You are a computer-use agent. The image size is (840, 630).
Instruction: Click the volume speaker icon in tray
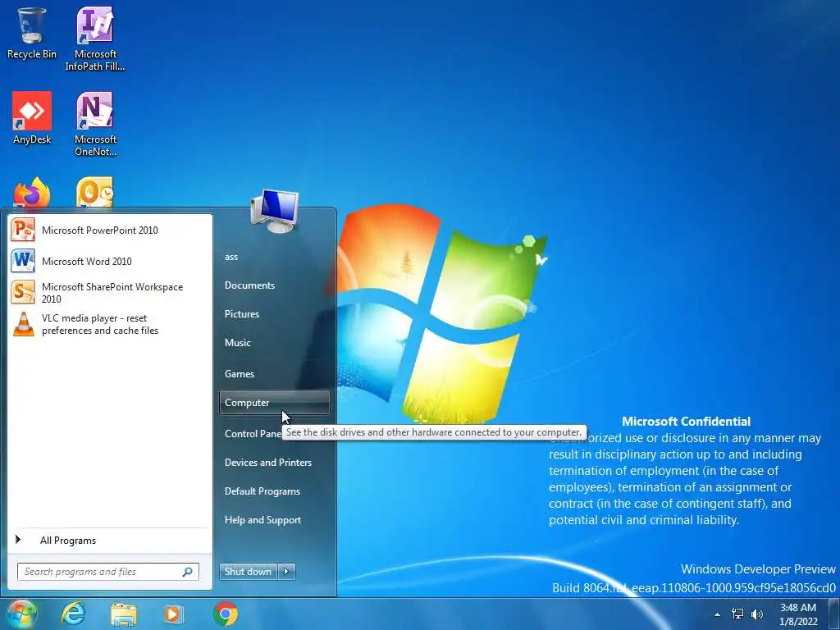(757, 614)
